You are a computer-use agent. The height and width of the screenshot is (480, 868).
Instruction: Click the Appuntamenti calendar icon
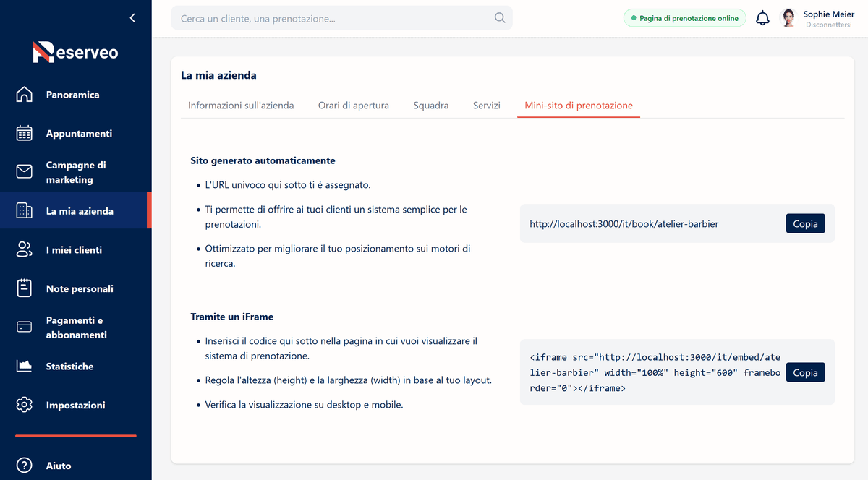[x=25, y=134]
